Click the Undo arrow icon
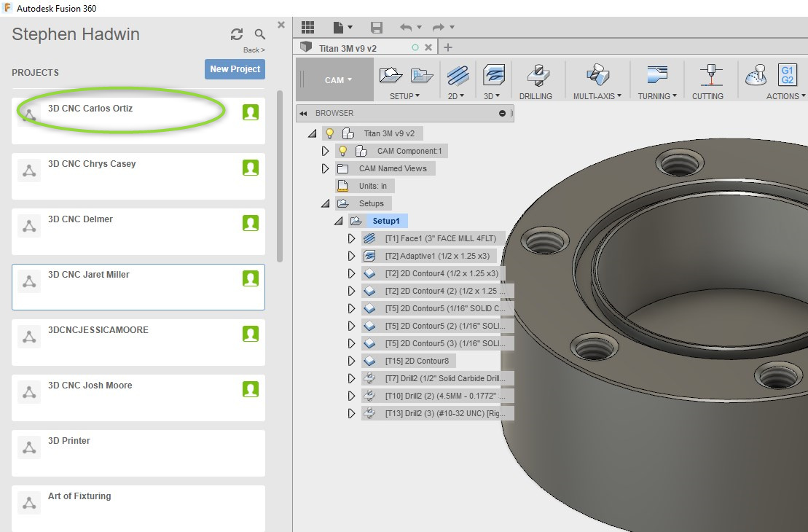808x532 pixels. [x=406, y=27]
